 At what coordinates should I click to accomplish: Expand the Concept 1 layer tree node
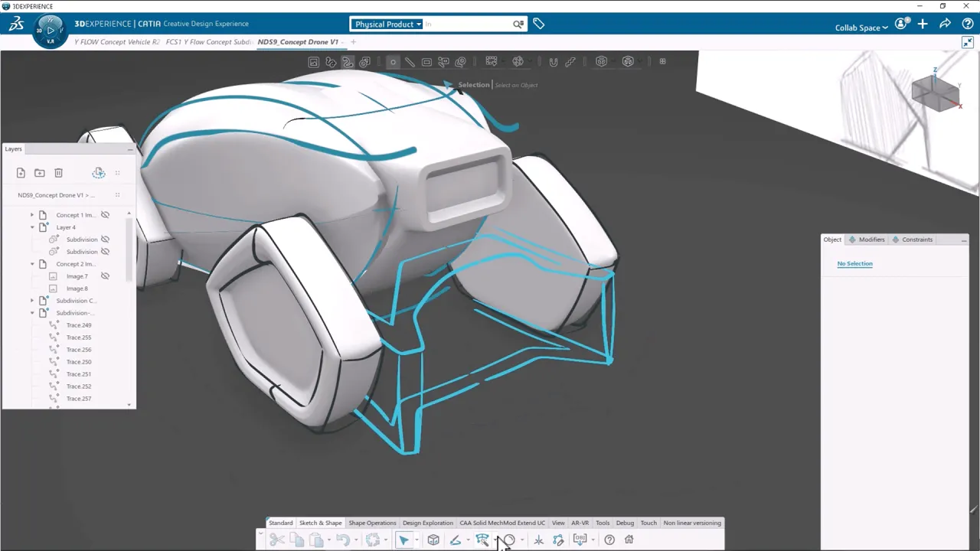point(32,215)
